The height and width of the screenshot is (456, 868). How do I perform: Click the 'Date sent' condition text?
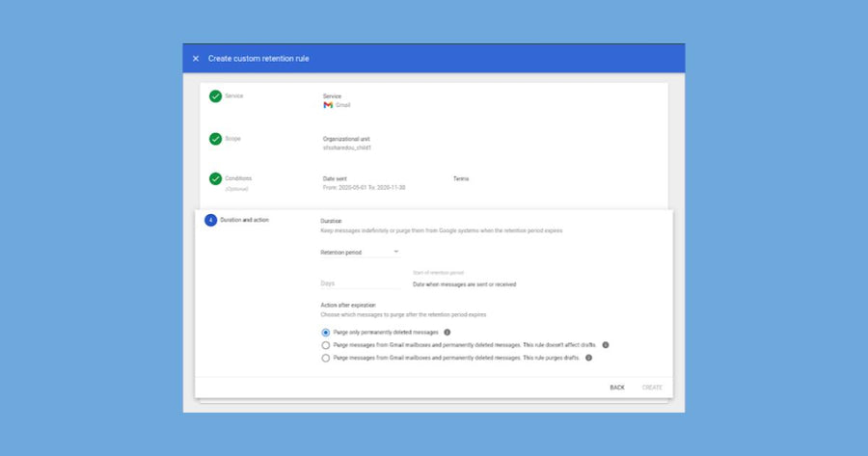click(335, 178)
